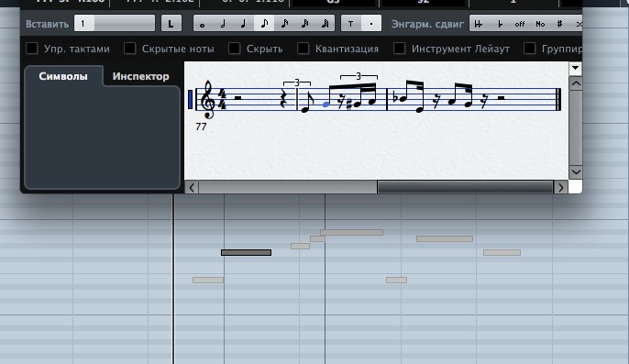
Task: Click the score's scroll up arrow
Action: click(575, 83)
